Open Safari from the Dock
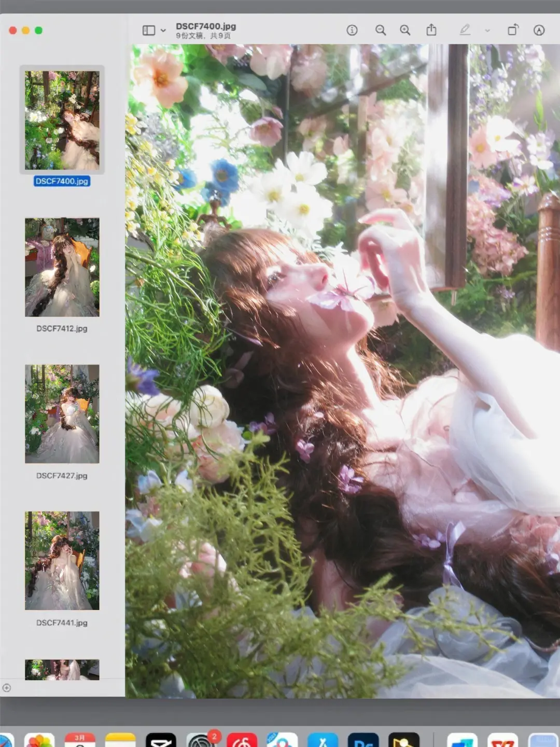Screen dimensions: 560x747 (x=6, y=740)
